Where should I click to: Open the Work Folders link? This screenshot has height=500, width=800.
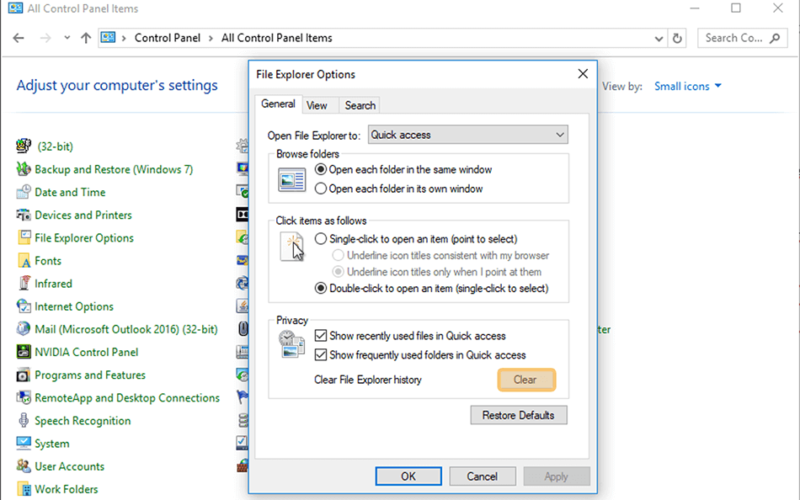pyautogui.click(x=66, y=489)
